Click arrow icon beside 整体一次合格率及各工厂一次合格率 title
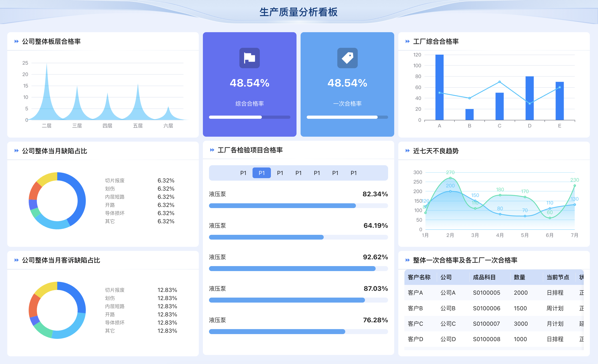598x364 pixels. click(x=408, y=260)
